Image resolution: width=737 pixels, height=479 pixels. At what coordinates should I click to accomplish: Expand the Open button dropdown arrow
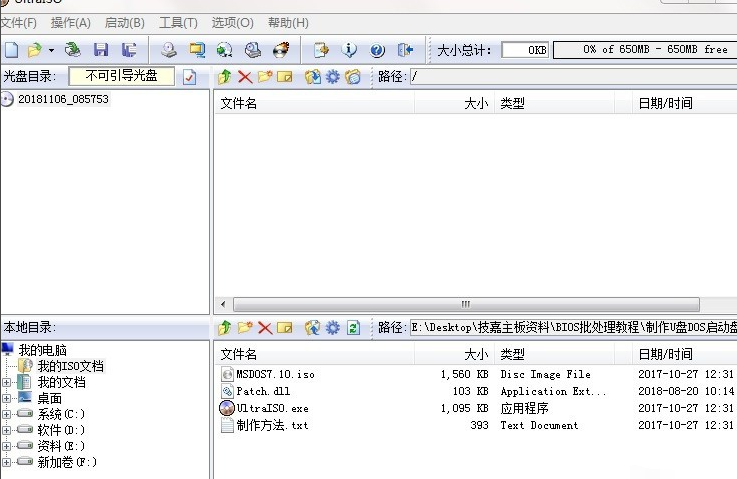pyautogui.click(x=51, y=50)
